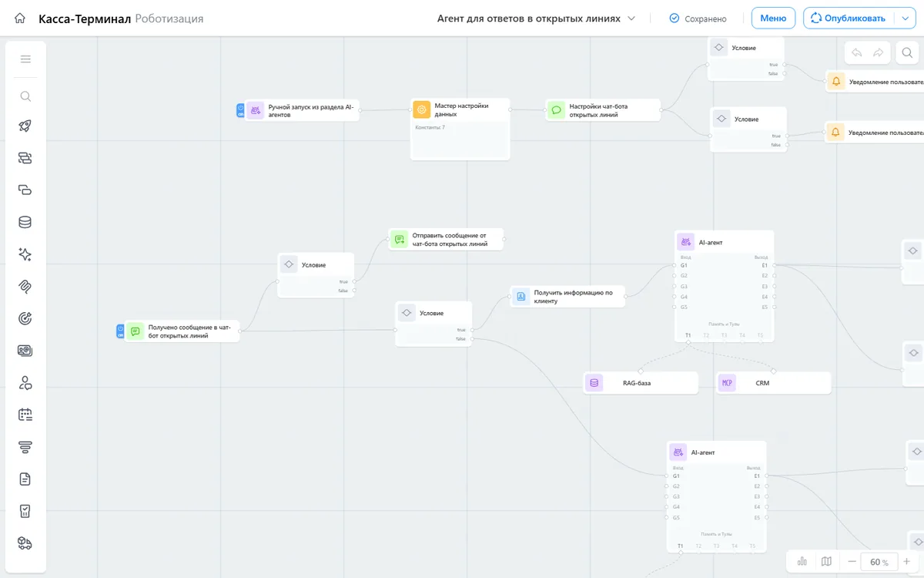The height and width of the screenshot is (578, 924).
Task: Open the user chat icon in sidebar
Action: 25,382
